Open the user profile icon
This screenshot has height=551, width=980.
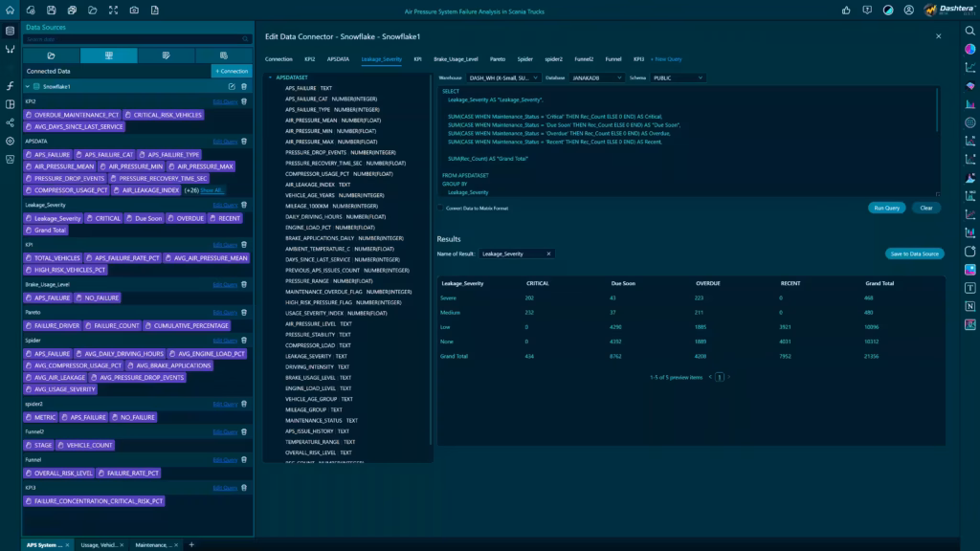click(909, 10)
